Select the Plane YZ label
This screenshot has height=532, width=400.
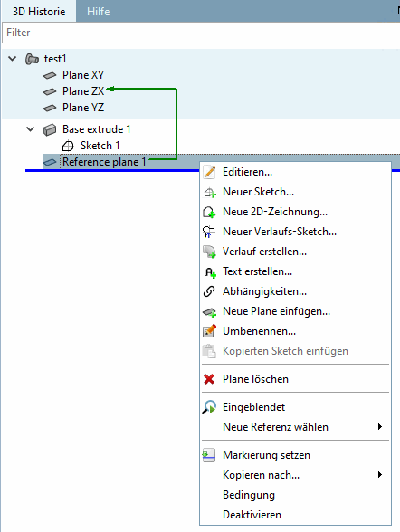pyautogui.click(x=83, y=108)
